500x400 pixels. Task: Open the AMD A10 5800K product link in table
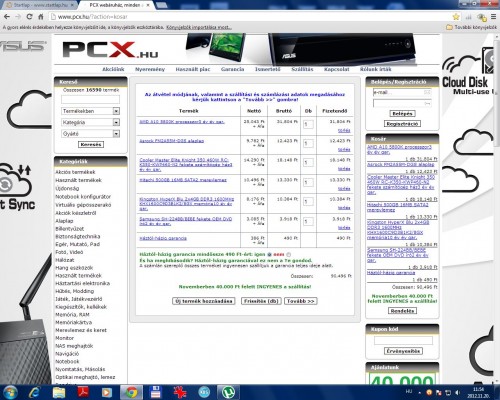pyautogui.click(x=182, y=122)
